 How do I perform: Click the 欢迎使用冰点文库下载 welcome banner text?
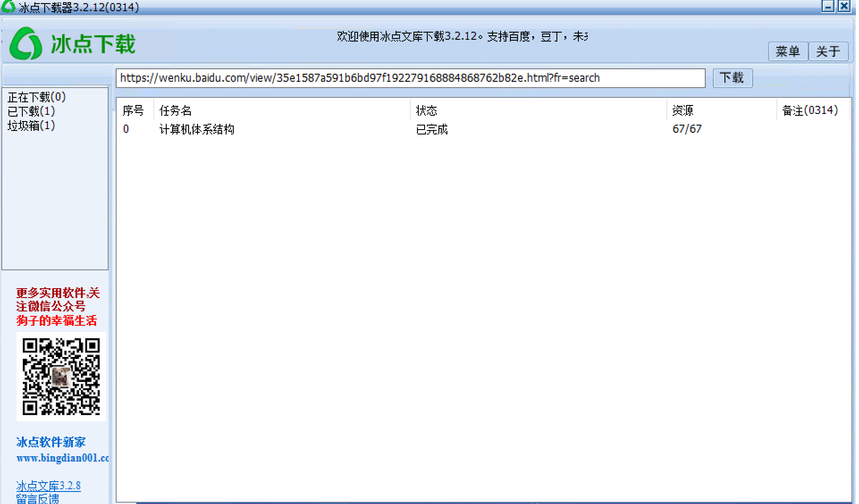point(463,36)
